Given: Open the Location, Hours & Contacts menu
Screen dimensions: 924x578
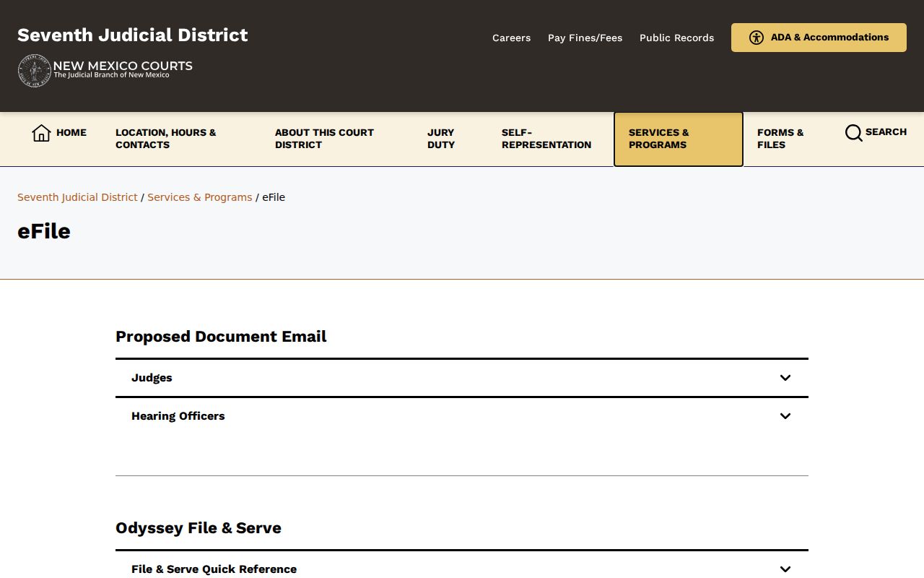Looking at the screenshot, I should coord(166,139).
